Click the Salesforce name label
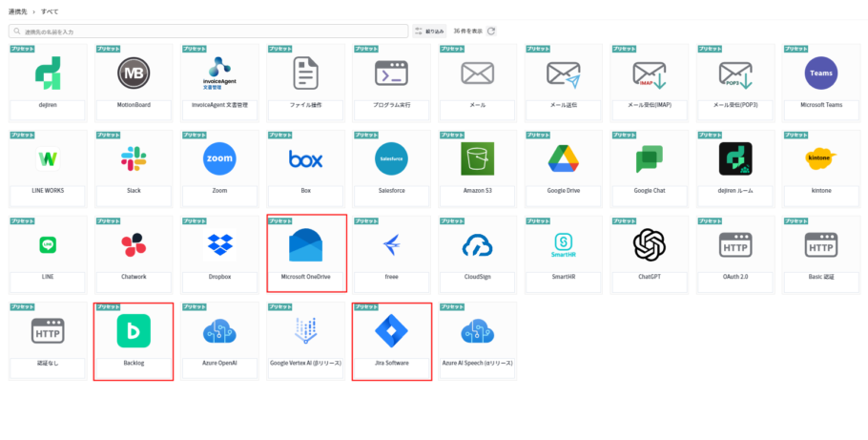868x440 pixels. [391, 191]
